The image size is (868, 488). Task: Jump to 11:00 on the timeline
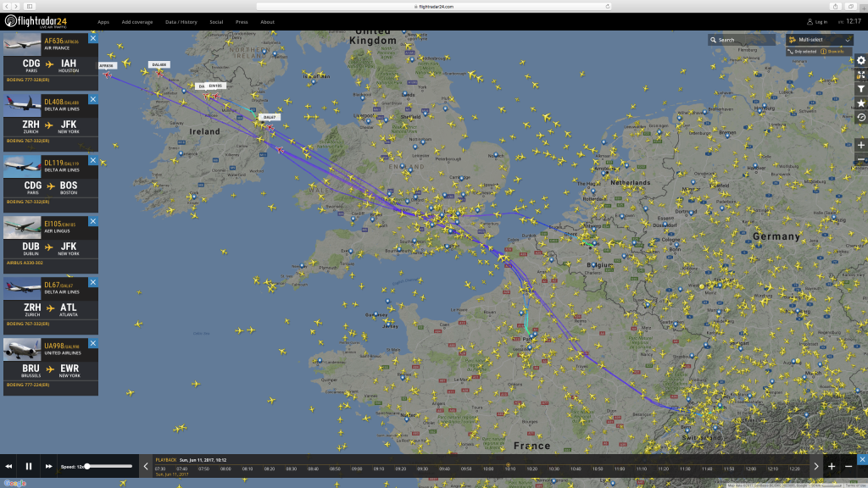coord(619,469)
